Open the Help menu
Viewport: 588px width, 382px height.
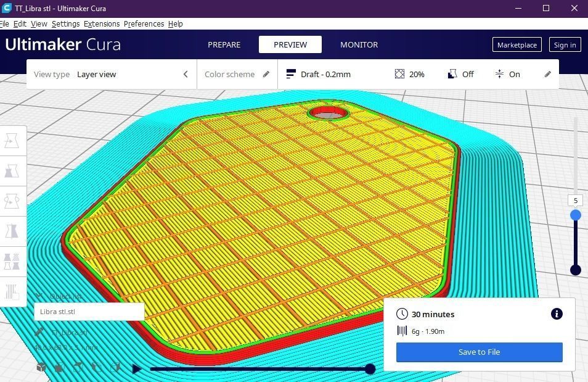(x=176, y=23)
